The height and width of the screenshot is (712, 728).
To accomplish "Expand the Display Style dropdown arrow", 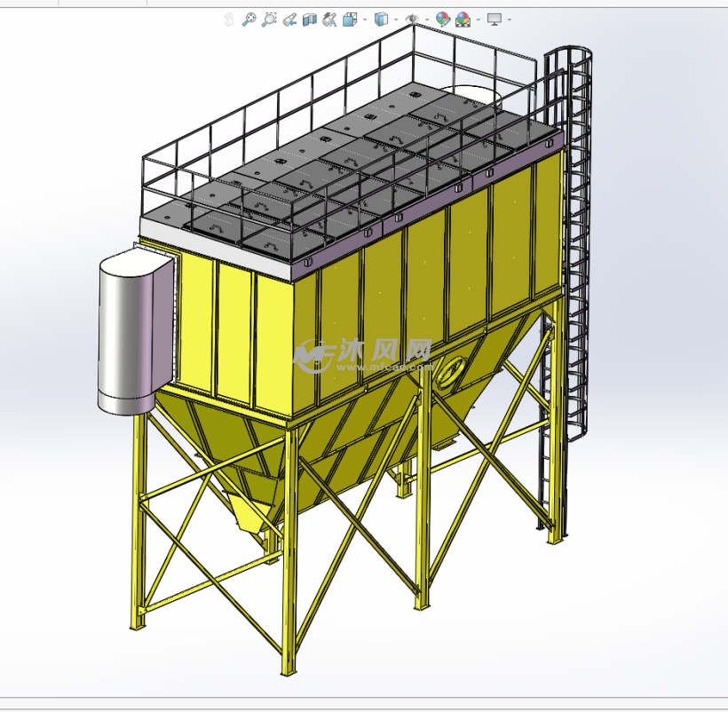I will pos(396,20).
